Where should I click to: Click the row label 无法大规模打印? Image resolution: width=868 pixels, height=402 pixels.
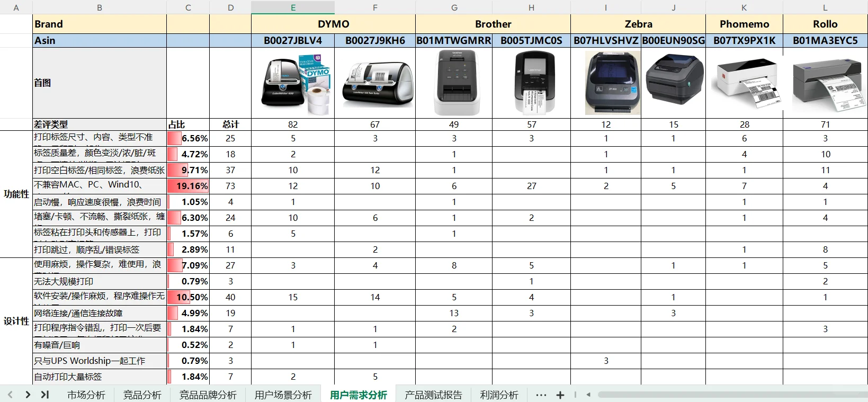100,281
